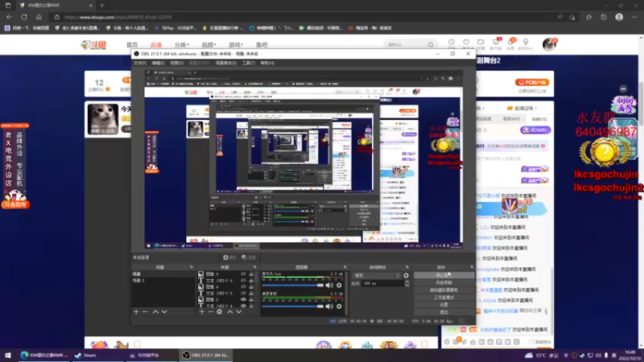Image resolution: width=644 pixels, height=362 pixels.
Task: Select 场景 2 in Scenes list
Action: (x=163, y=280)
